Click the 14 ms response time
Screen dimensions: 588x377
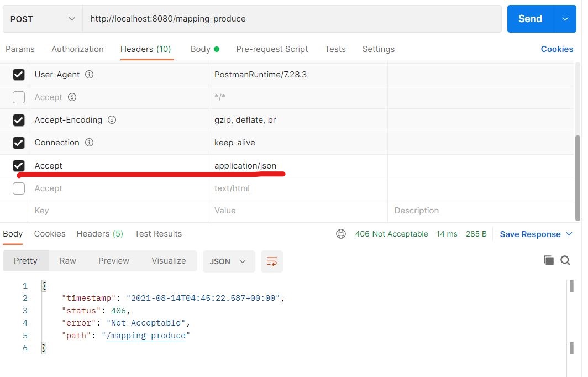tap(447, 234)
